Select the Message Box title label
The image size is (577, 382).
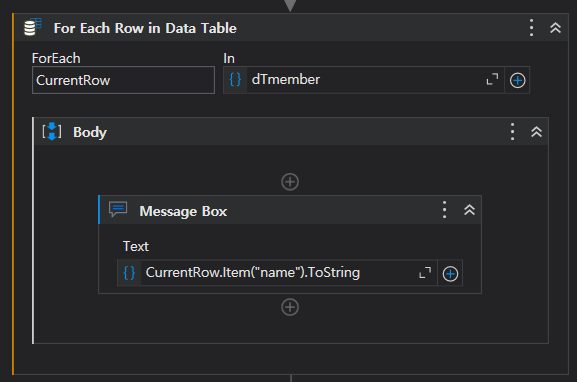coord(183,211)
